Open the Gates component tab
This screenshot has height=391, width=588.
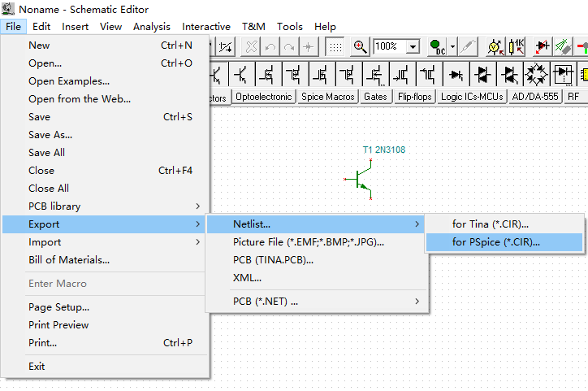375,97
